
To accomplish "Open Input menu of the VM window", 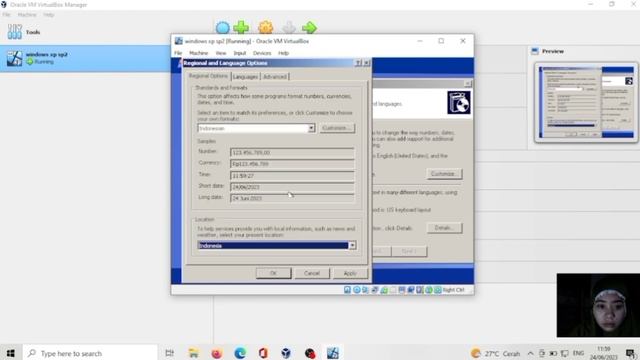I will tap(240, 53).
